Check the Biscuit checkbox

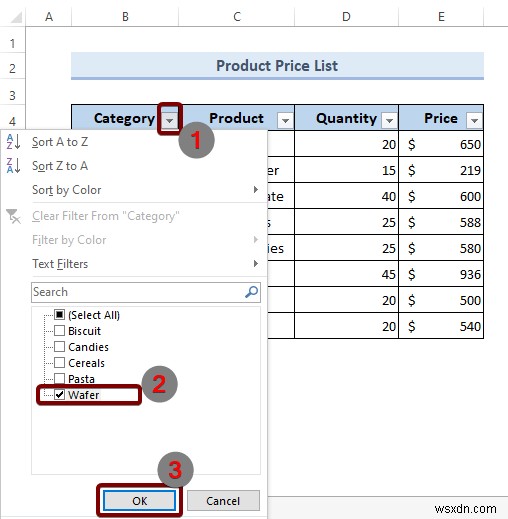(59, 331)
